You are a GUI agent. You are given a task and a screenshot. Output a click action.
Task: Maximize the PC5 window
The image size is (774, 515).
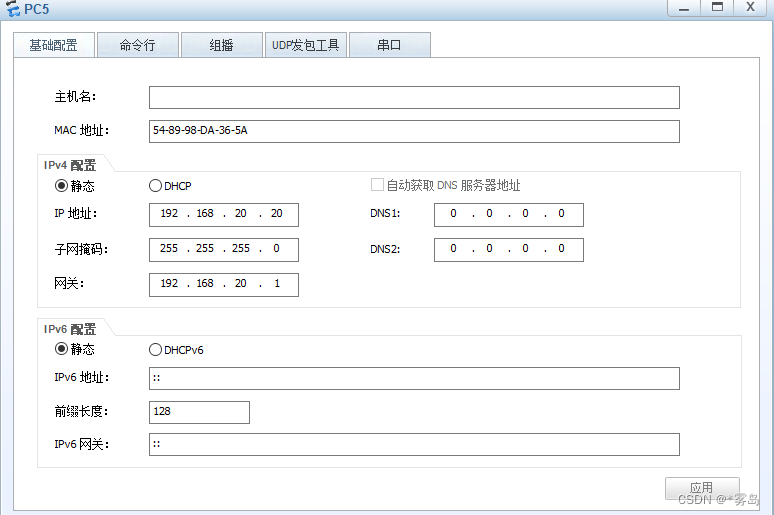(717, 8)
